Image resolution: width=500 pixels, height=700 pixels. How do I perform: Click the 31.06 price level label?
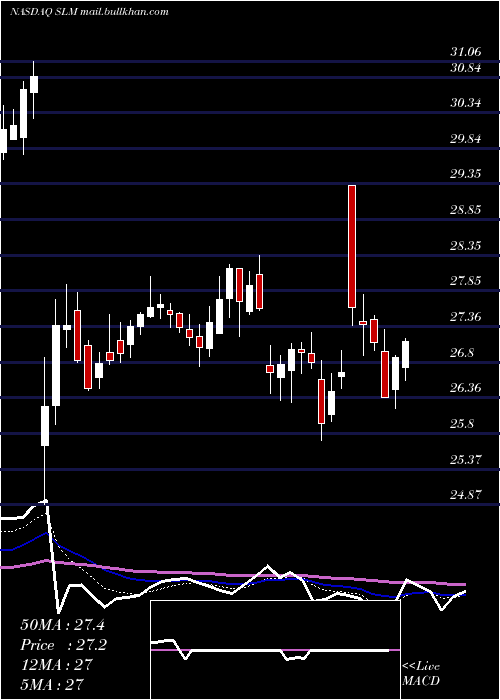tap(466, 52)
